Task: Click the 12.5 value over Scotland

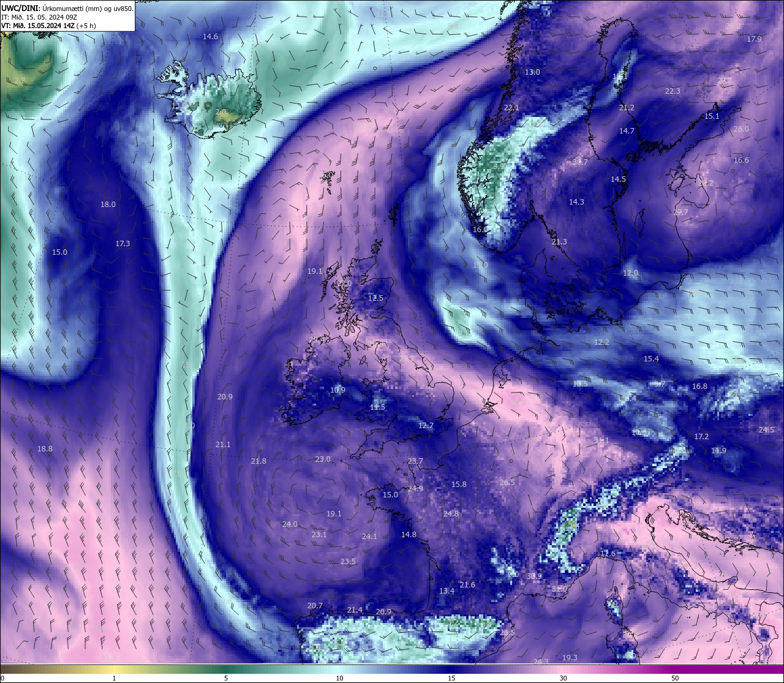Action: 375,298
